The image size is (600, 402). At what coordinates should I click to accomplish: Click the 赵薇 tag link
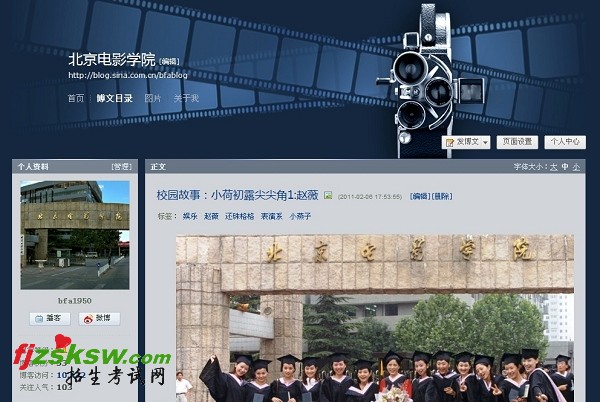(x=211, y=216)
